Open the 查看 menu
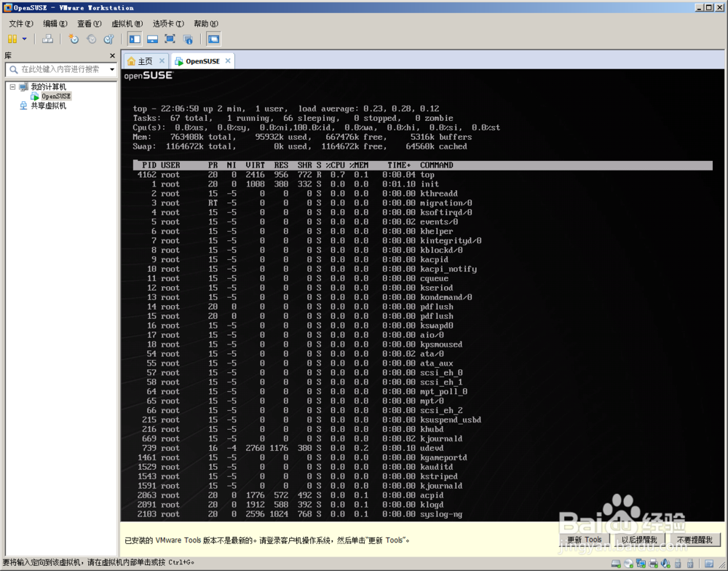The width and height of the screenshot is (728, 571). click(89, 24)
